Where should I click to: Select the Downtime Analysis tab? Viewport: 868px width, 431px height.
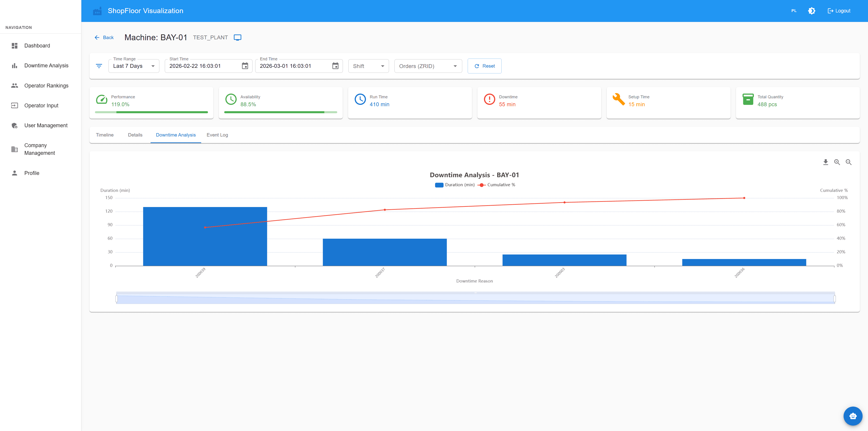coord(176,135)
